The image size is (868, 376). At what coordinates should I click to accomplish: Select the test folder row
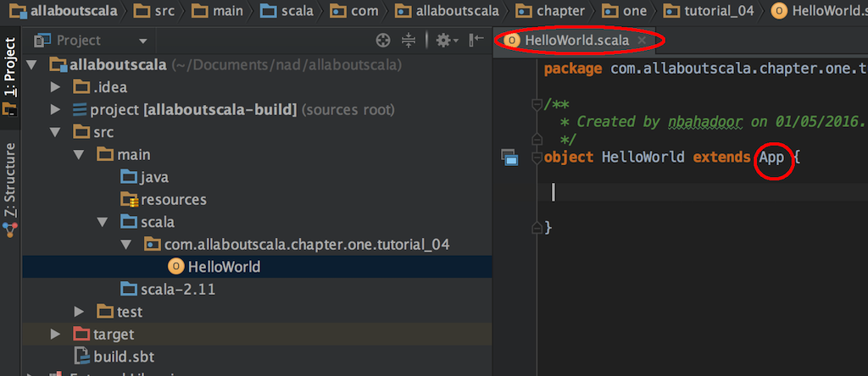[257, 312]
